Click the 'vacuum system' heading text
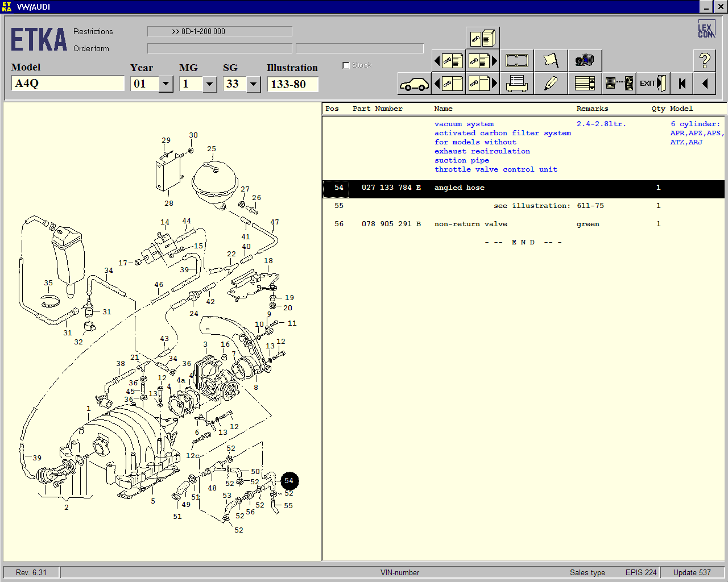728x582 pixels. (x=464, y=124)
